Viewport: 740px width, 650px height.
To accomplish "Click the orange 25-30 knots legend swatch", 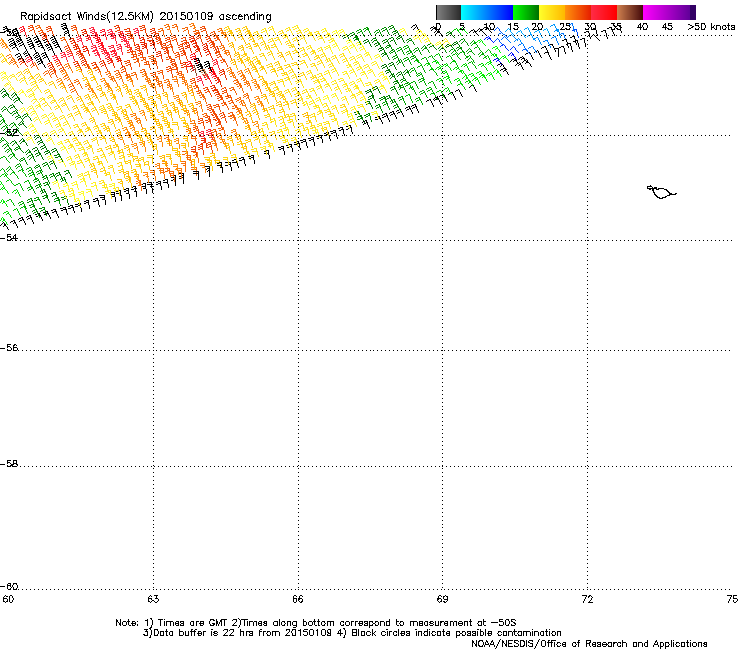I will 578,12.
